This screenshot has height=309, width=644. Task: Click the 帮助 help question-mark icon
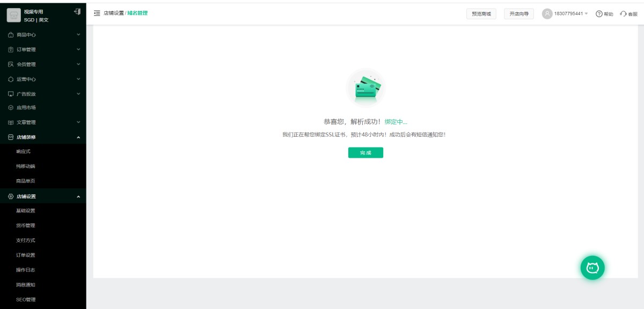(x=599, y=14)
